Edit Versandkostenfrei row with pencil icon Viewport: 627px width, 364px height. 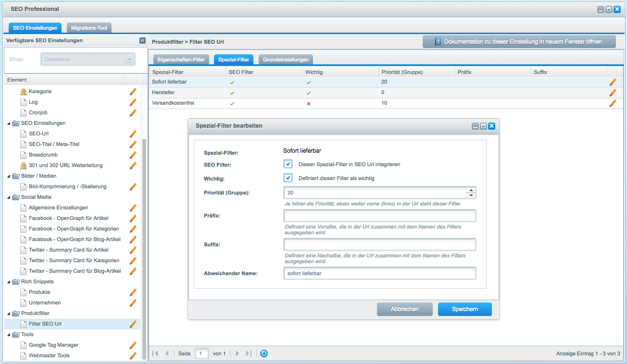tap(613, 103)
